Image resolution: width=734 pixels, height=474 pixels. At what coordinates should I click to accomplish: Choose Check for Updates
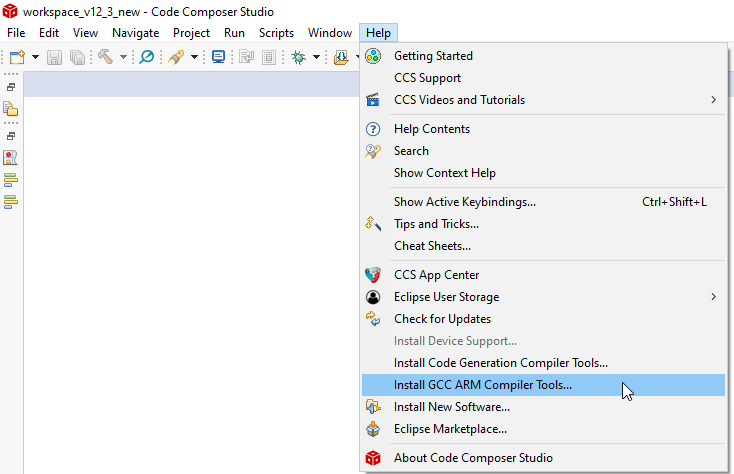(442, 319)
